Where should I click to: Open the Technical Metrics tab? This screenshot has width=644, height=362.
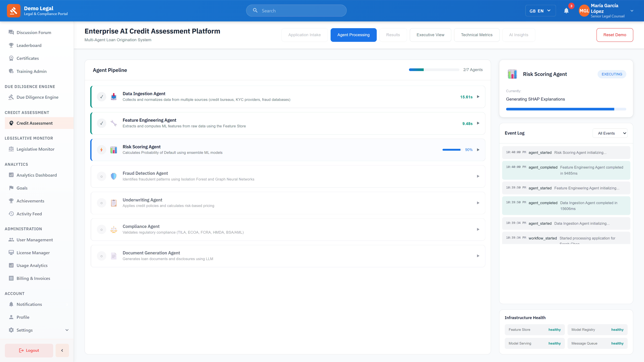tap(476, 35)
